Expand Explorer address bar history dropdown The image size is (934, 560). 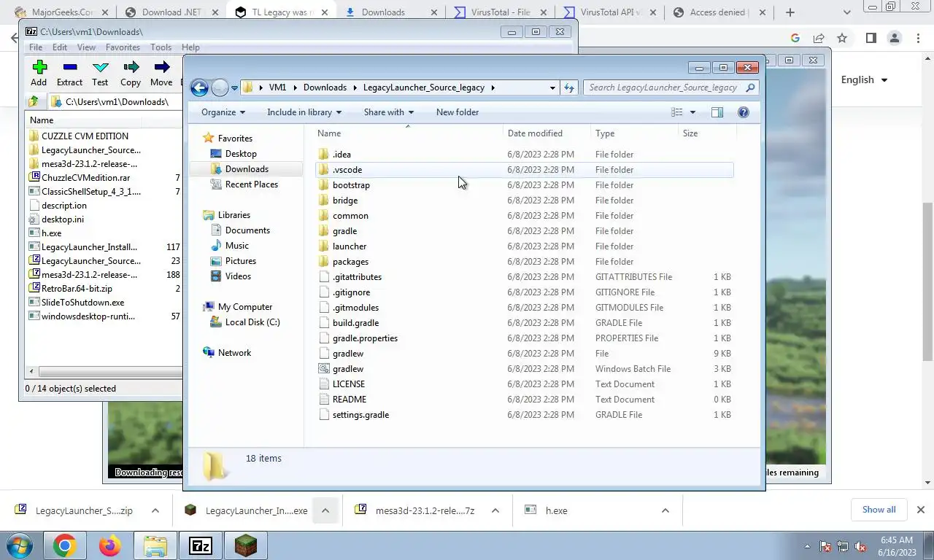coord(552,87)
